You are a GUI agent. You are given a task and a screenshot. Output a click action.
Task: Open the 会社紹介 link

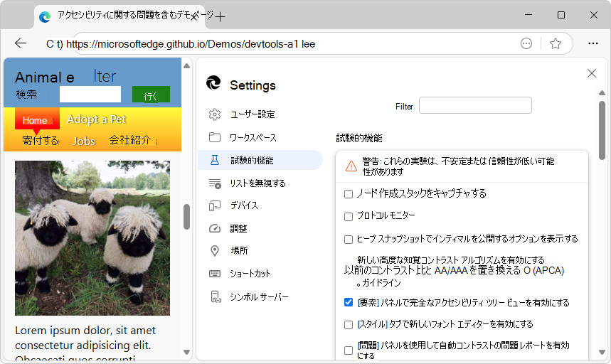pos(129,140)
